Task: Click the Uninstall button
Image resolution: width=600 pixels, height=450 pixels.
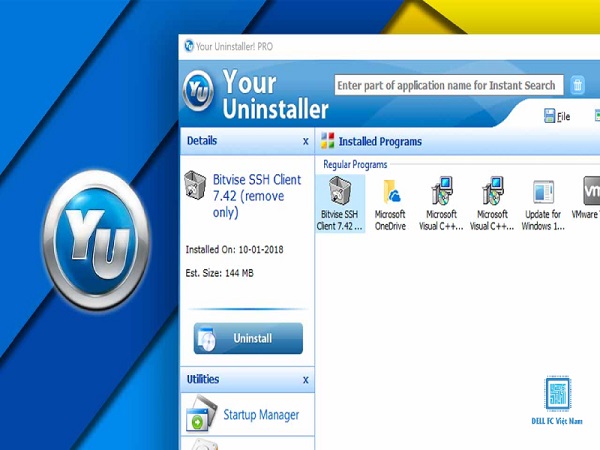Action: (x=248, y=338)
